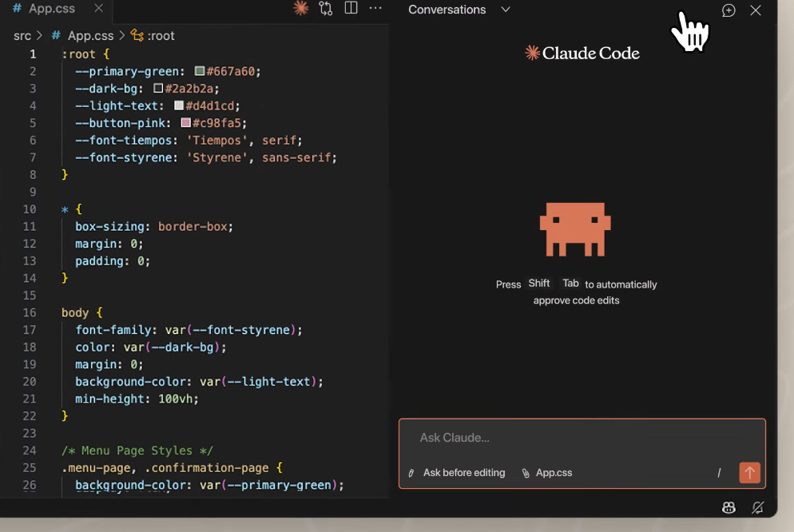Click the paperclip icon beside App.css chip

tap(526, 473)
